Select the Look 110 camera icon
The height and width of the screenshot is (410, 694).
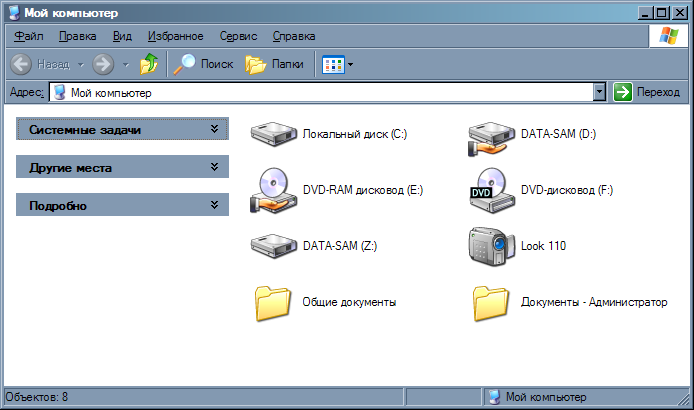click(491, 246)
